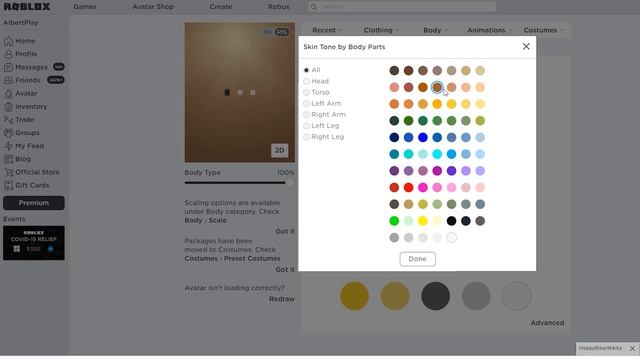Open Groups in the sidebar
Viewport: 640px width, 360px height.
click(x=21, y=133)
